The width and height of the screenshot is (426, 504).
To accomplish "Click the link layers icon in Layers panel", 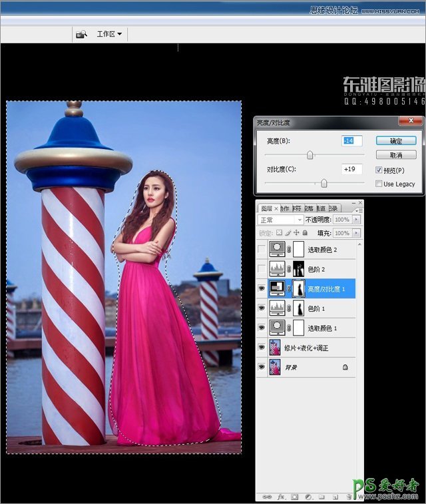I will click(x=266, y=496).
